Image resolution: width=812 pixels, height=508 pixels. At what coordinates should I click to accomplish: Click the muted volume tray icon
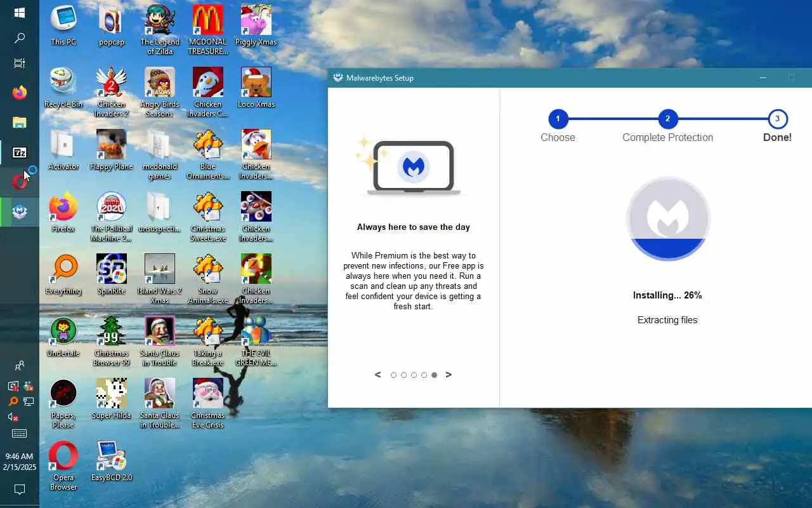coord(13,417)
